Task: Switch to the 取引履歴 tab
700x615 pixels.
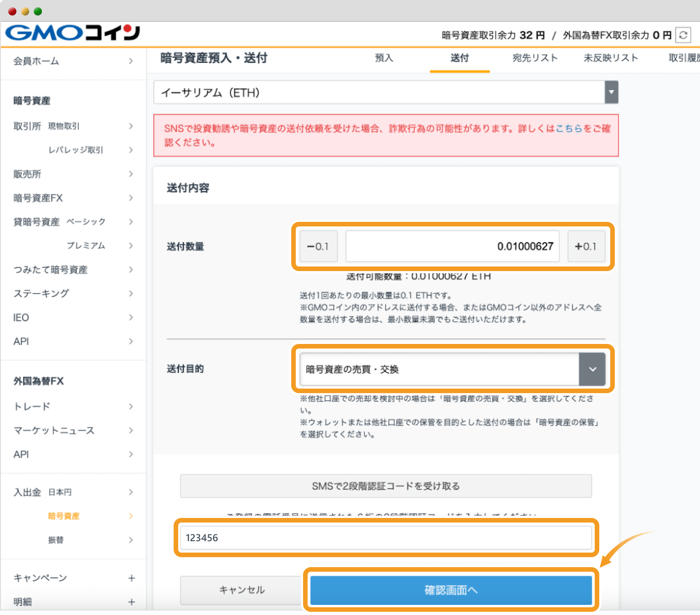Action: pos(684,58)
